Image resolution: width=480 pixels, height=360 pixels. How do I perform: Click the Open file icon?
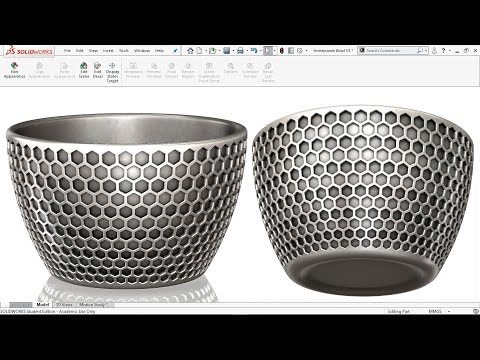click(x=212, y=51)
